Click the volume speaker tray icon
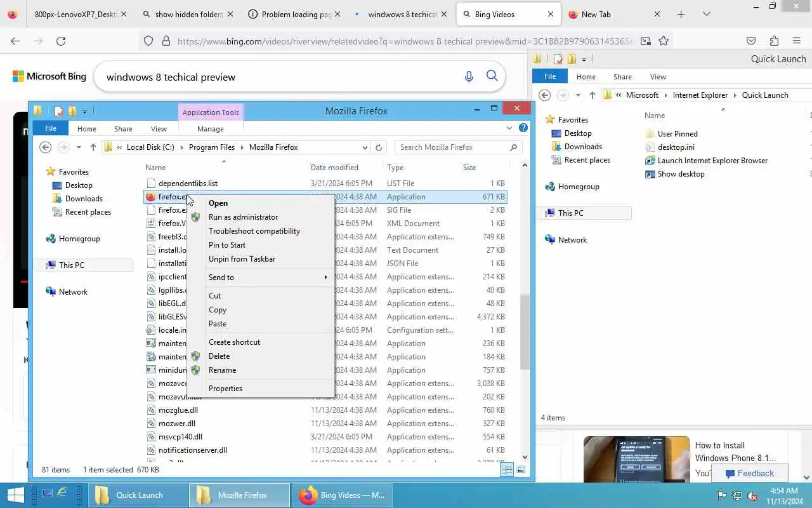The width and height of the screenshot is (812, 508). [752, 495]
